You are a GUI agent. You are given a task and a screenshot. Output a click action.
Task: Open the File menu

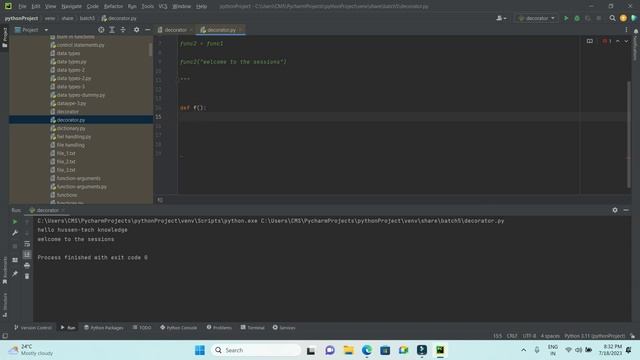point(22,7)
